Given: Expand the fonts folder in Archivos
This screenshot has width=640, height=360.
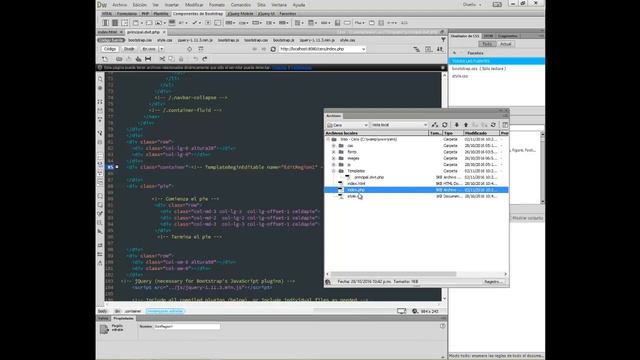Looking at the screenshot, I should pyautogui.click(x=333, y=152).
